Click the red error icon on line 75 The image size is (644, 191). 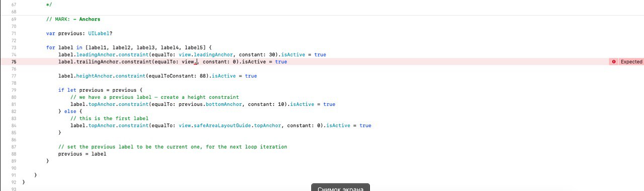pyautogui.click(x=614, y=61)
